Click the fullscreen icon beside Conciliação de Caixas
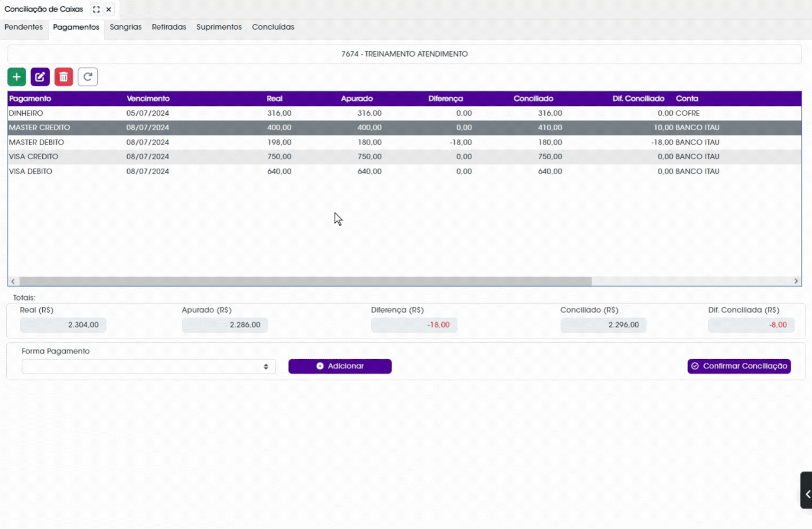 pos(96,10)
